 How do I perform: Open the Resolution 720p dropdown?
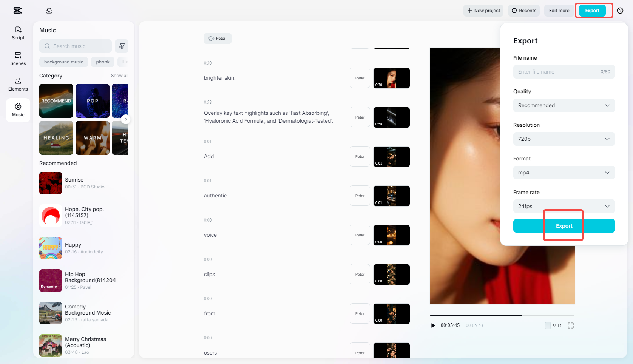tap(564, 139)
